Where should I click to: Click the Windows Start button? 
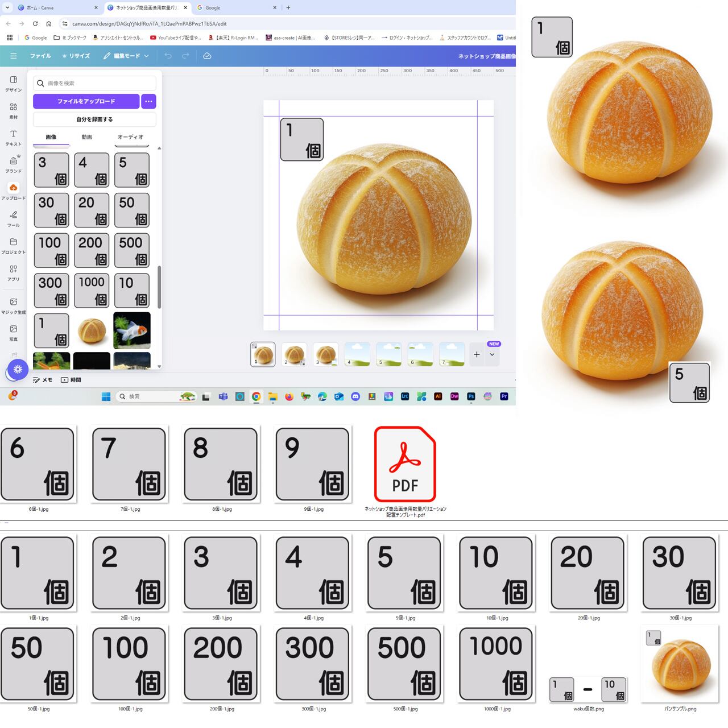pos(106,396)
